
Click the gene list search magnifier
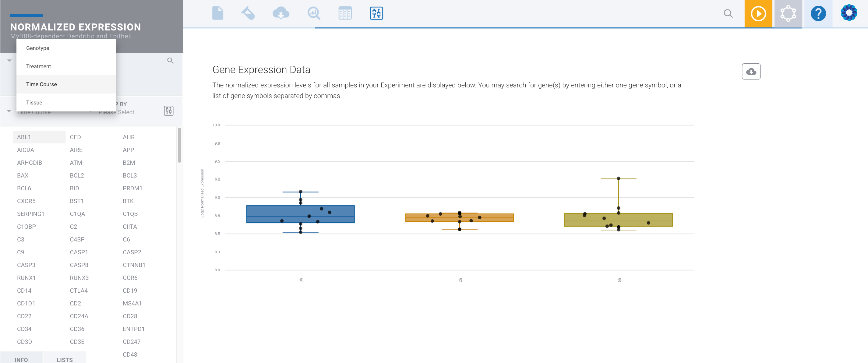171,61
